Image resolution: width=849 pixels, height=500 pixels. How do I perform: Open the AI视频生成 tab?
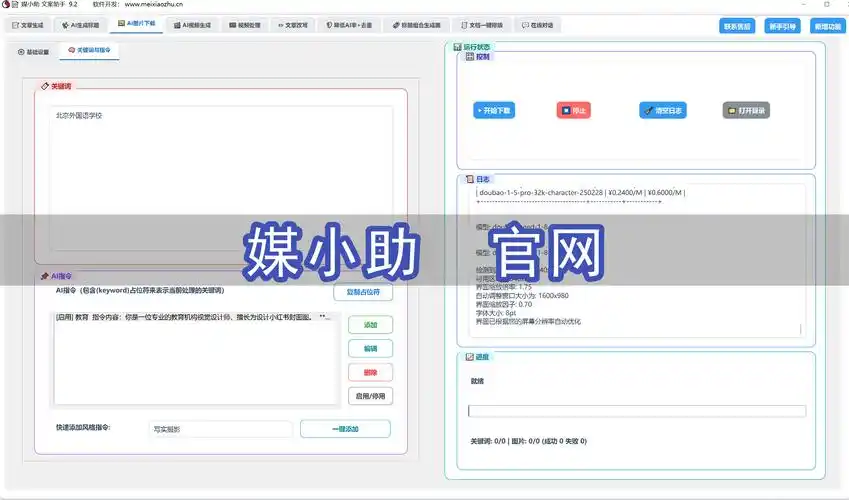point(192,25)
